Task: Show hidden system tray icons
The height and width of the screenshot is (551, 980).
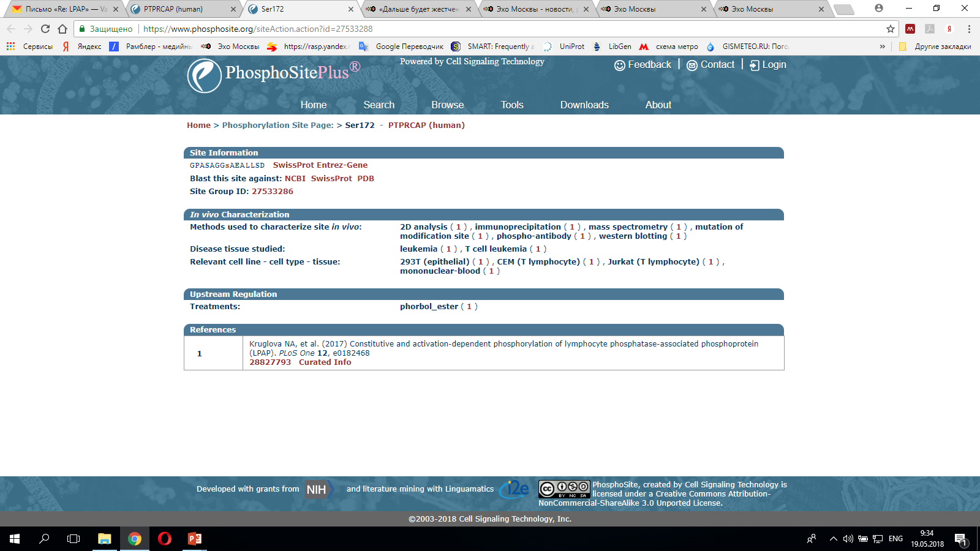Action: pos(833,539)
